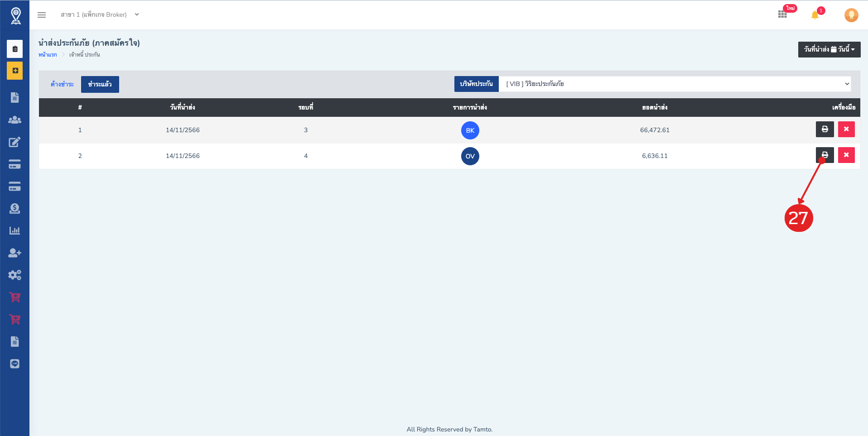
Task: Open the first document icon in the sidebar
Action: coord(15,97)
